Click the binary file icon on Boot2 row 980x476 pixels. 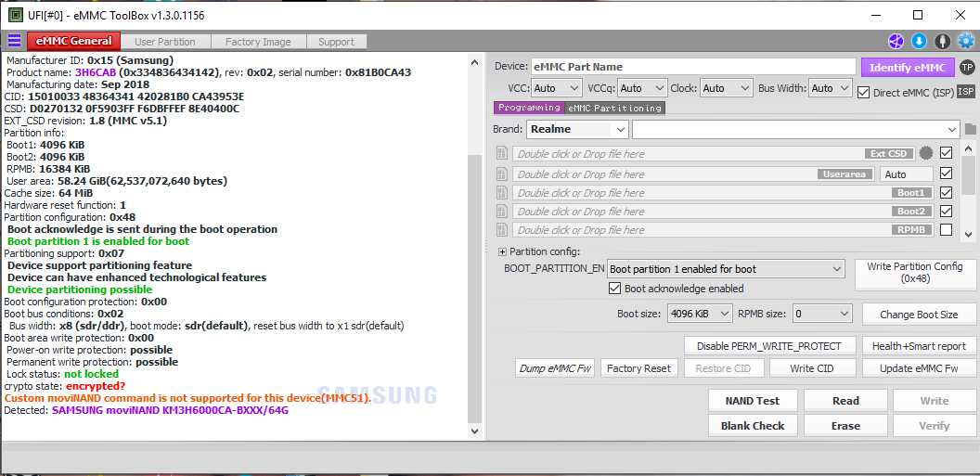point(501,212)
